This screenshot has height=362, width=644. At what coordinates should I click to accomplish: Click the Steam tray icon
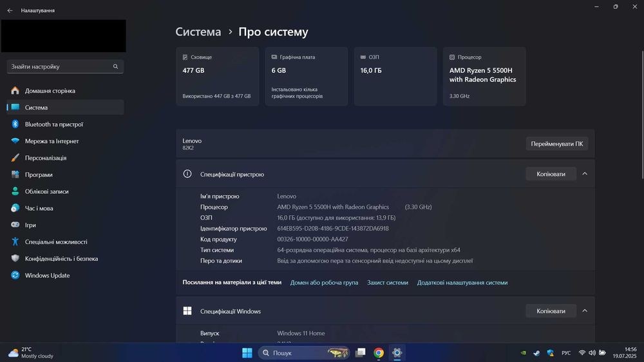tap(536, 352)
